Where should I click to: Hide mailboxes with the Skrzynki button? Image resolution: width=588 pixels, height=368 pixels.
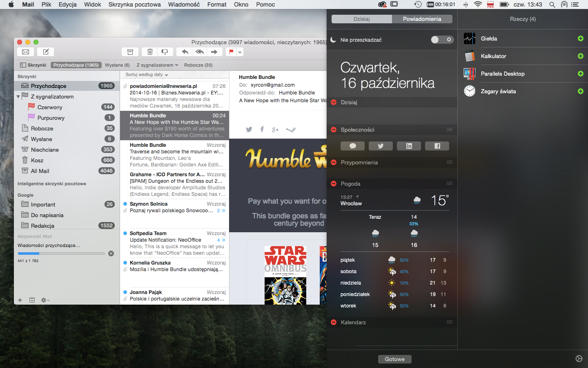tap(33, 65)
